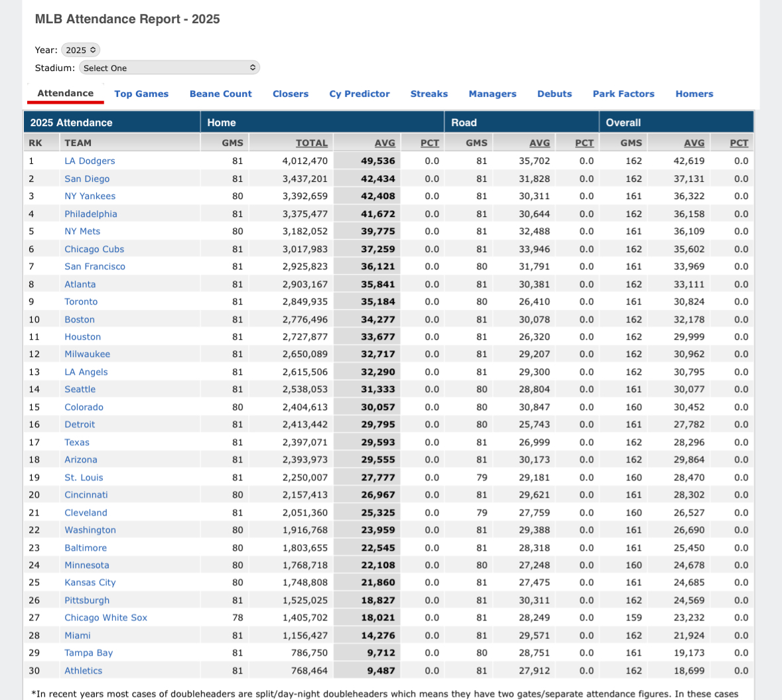
Task: Sort table by Home TOTAL column header
Action: click(x=311, y=143)
